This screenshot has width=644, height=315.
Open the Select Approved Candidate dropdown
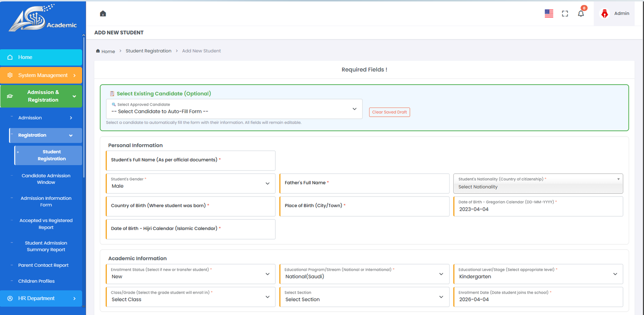234,109
